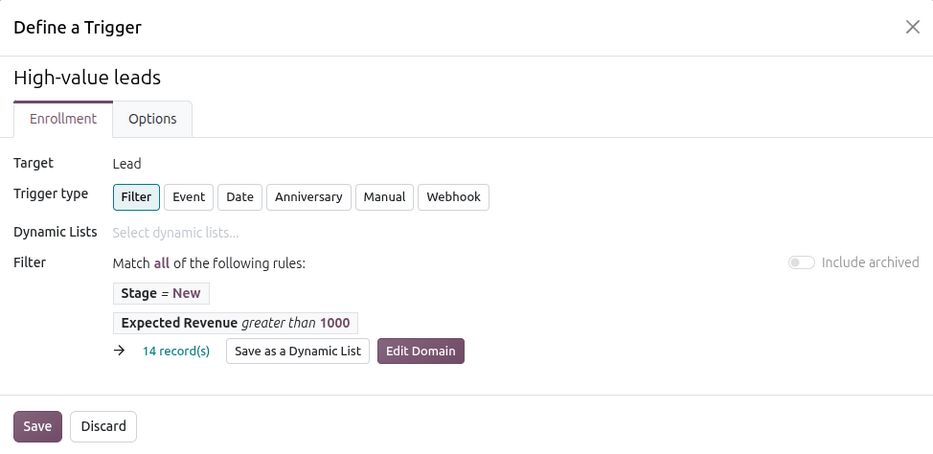Discard the trigger changes
The height and width of the screenshot is (454, 933).
[104, 427]
